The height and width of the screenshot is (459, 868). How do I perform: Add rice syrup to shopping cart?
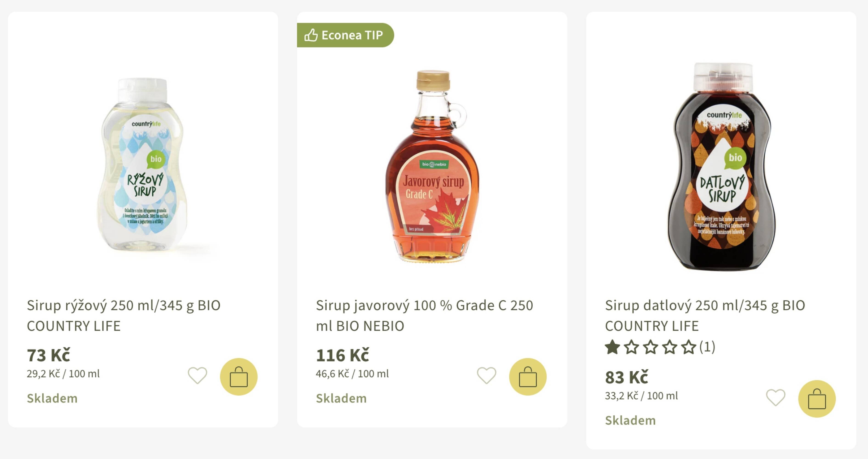coord(239,376)
